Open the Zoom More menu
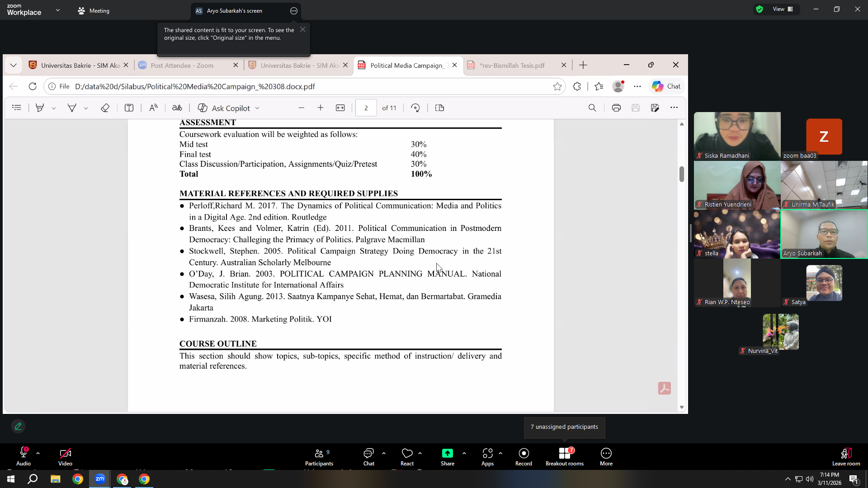Screen dimensions: 868x488 (x=606, y=456)
